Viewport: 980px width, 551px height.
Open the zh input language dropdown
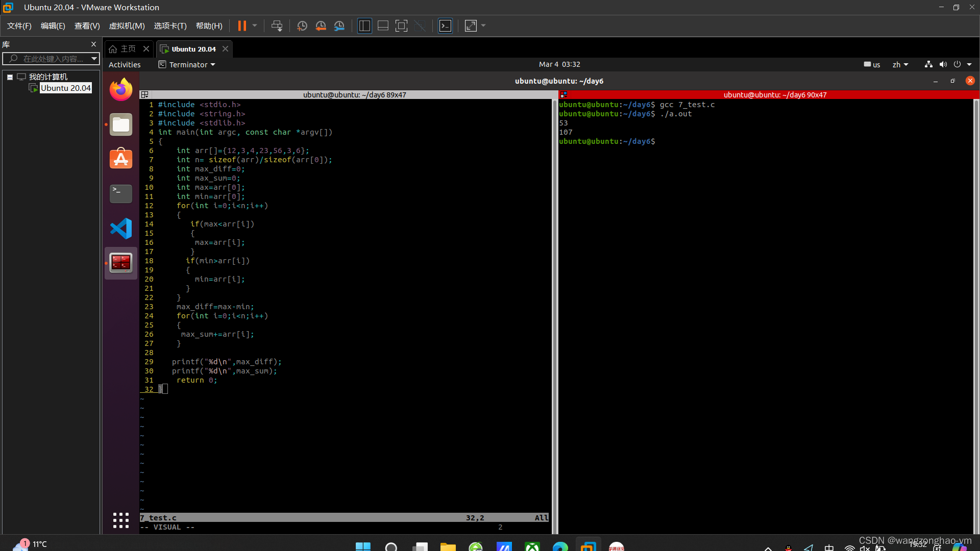pos(900,65)
